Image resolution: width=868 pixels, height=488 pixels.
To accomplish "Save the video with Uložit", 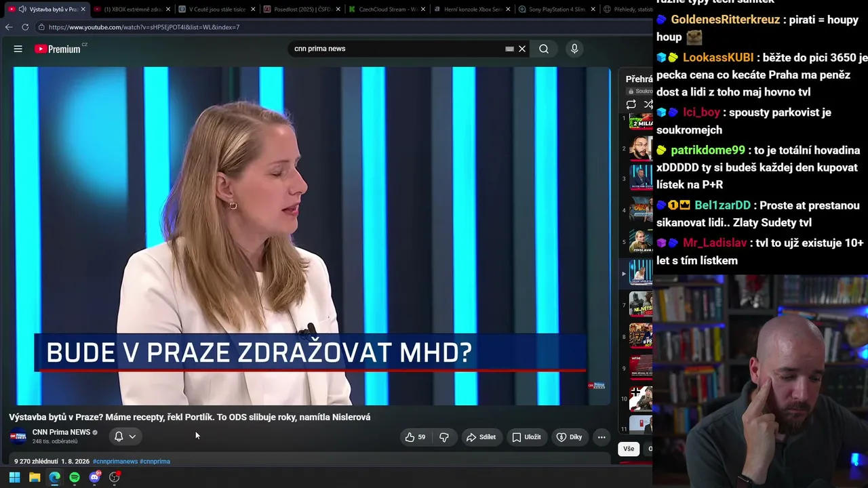I will click(x=526, y=437).
